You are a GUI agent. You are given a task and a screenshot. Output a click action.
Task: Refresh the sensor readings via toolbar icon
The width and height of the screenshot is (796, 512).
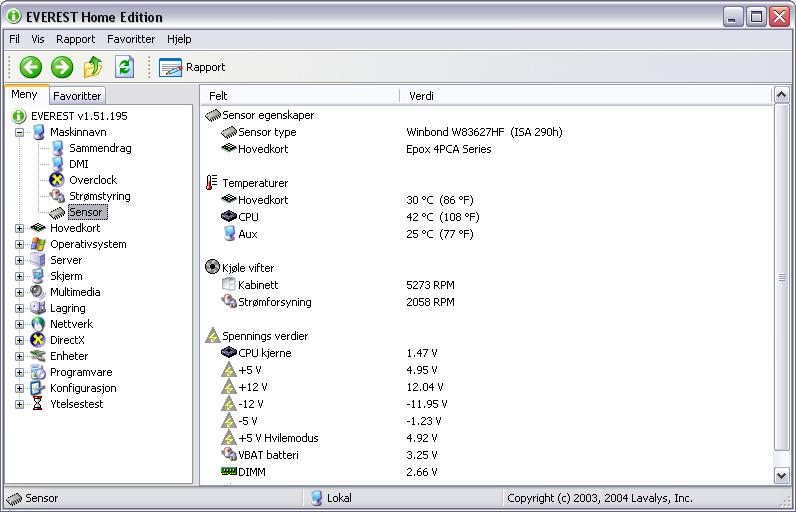click(124, 67)
